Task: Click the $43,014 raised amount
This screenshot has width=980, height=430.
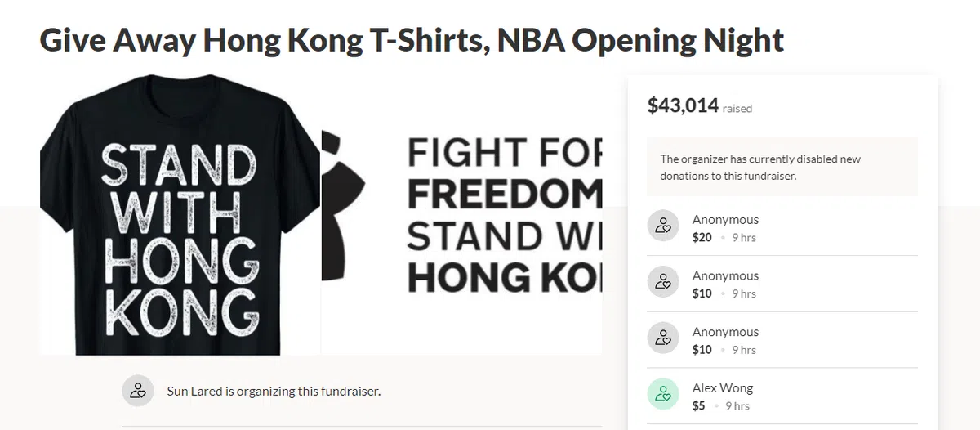Action: click(x=683, y=105)
